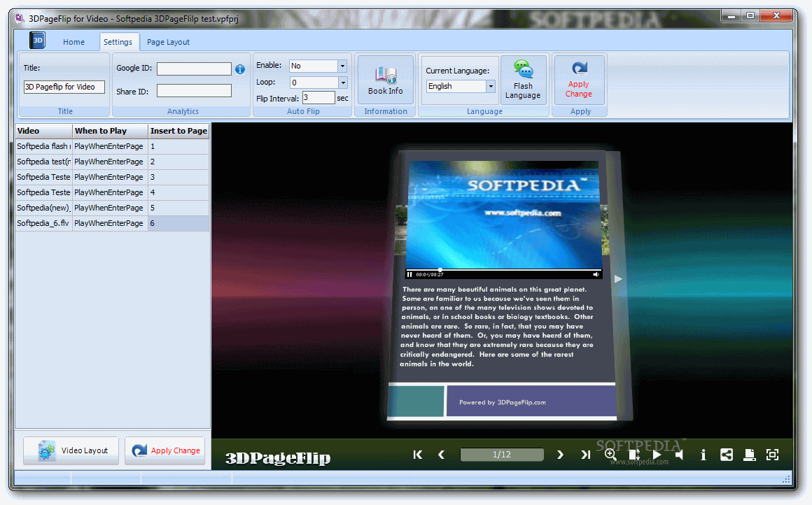This screenshot has height=505, width=812.
Task: Click the Insert to Page cell showing 5
Action: pos(178,208)
